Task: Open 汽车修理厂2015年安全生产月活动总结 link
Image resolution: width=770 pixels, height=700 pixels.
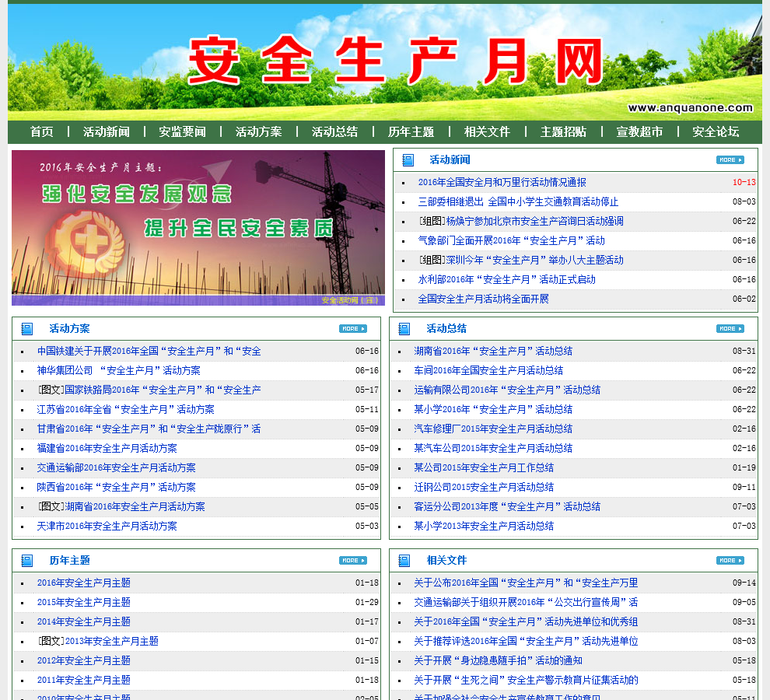Action: point(493,429)
